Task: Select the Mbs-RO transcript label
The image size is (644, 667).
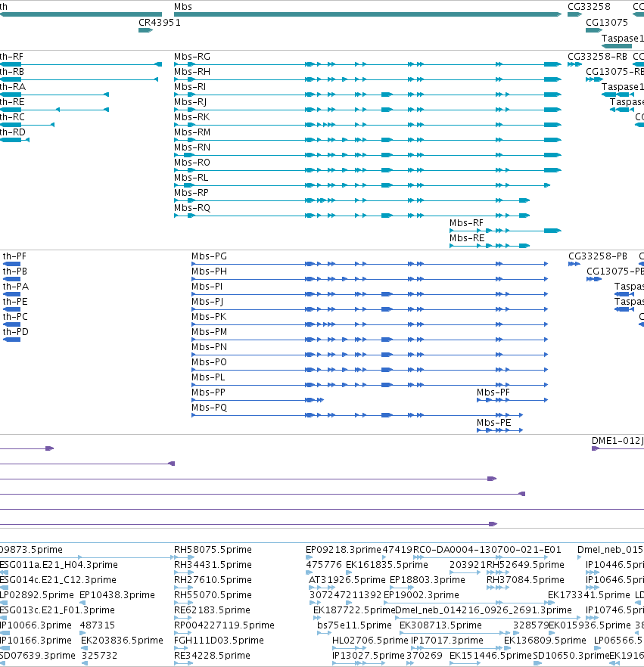Action: point(192,163)
